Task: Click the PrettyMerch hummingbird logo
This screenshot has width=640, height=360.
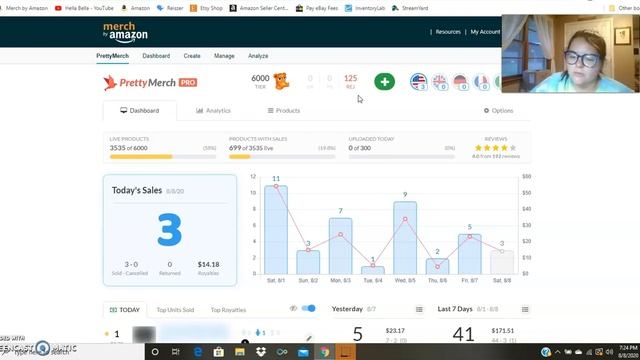Action: point(109,82)
